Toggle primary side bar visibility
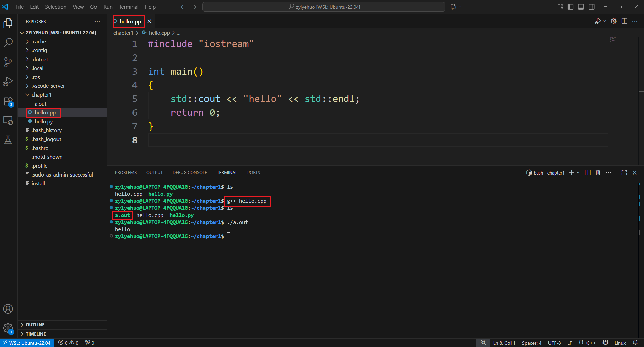 [571, 7]
